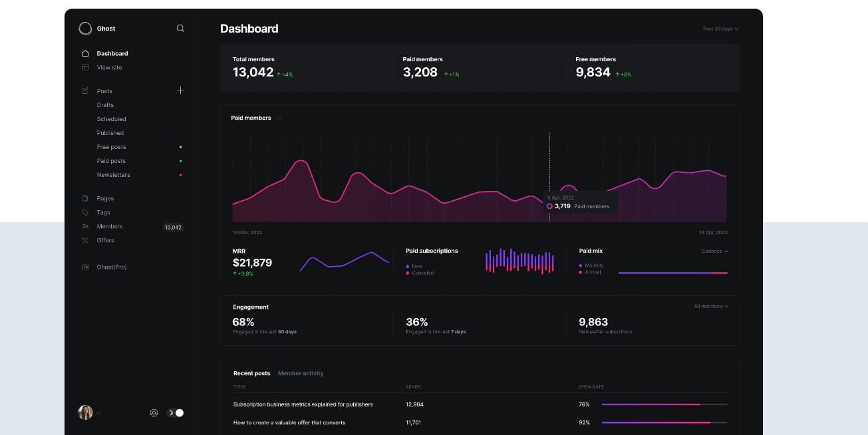Open the All members engagement dropdown

tap(710, 306)
